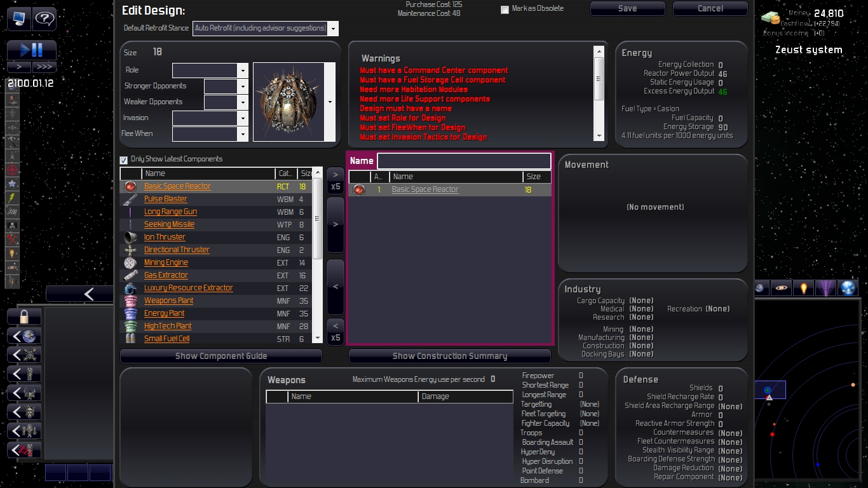Uncheck Only Show Latest Components
The image size is (868, 488).
pos(124,159)
